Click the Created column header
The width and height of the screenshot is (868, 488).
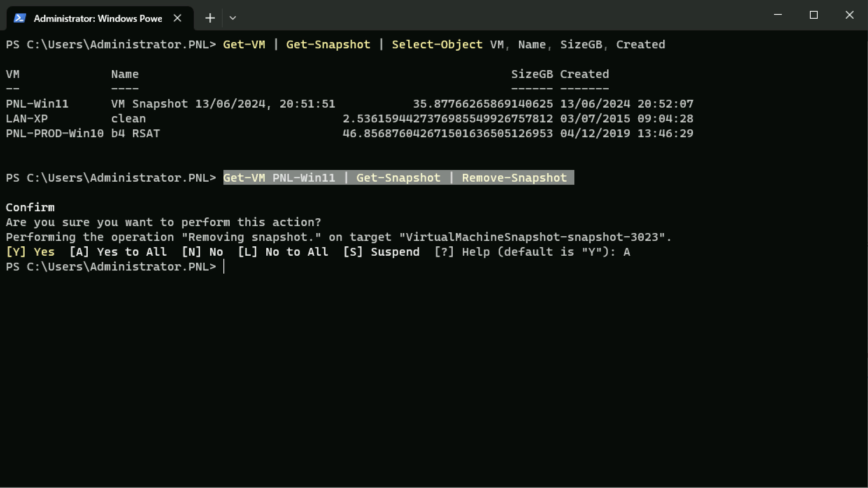pyautogui.click(x=585, y=74)
